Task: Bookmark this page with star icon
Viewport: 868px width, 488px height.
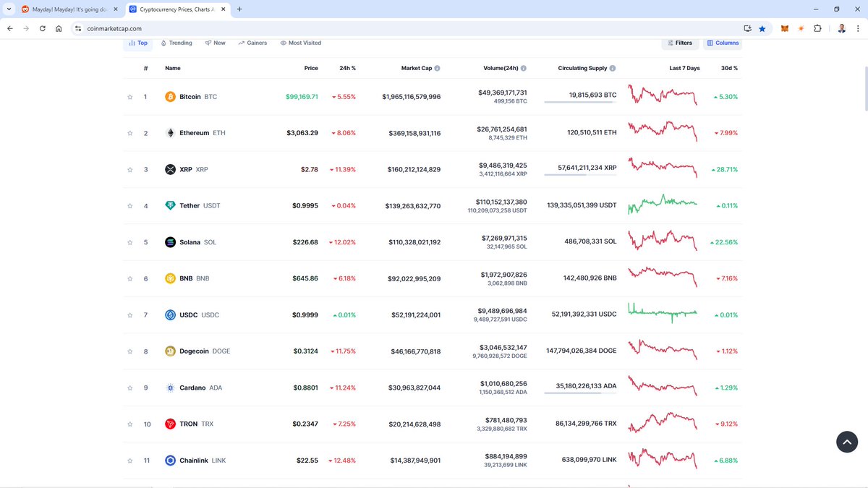Action: point(762,28)
